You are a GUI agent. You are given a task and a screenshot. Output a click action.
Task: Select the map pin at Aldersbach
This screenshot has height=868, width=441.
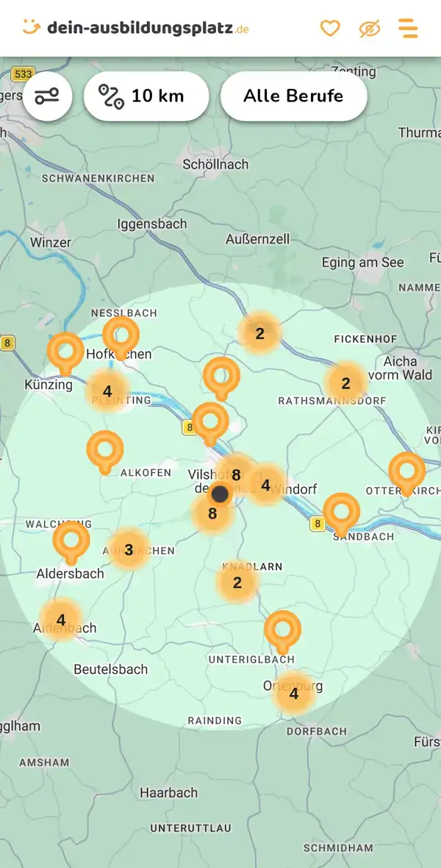[71, 541]
